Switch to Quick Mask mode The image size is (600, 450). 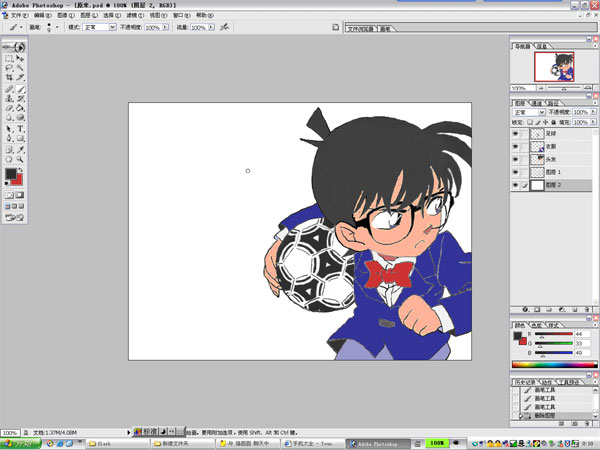click(x=20, y=195)
